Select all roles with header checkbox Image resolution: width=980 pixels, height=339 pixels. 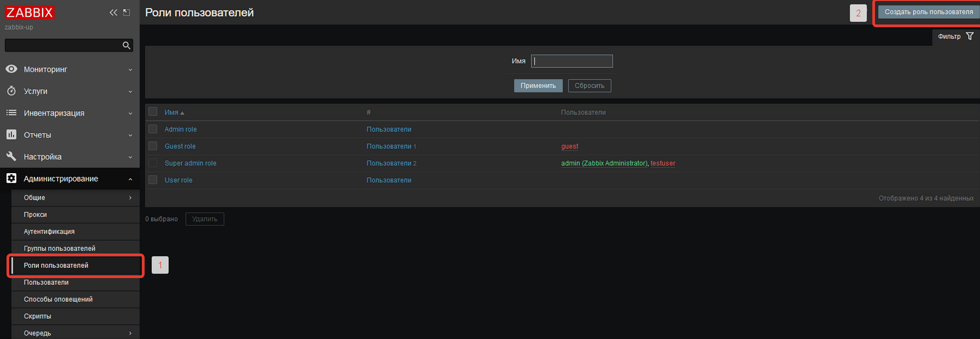pos(153,112)
